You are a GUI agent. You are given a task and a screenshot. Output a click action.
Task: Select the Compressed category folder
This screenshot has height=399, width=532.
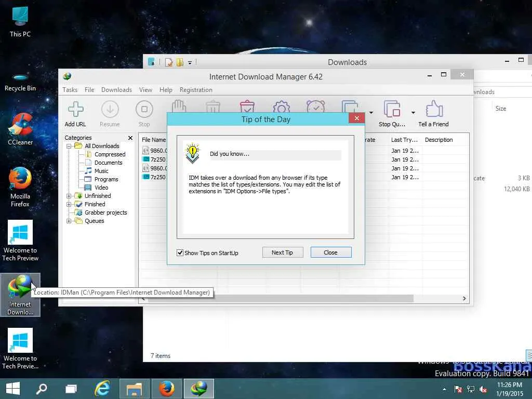point(105,154)
